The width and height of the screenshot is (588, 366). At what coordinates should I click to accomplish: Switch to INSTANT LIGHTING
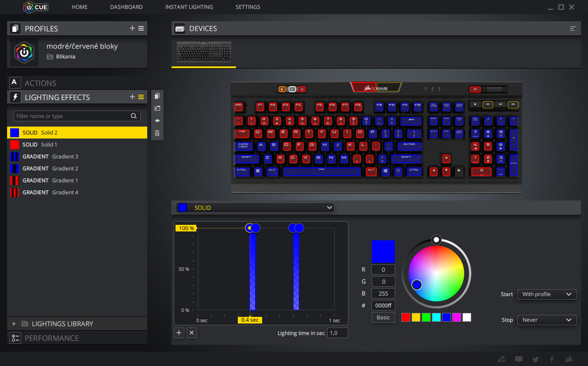tap(189, 7)
